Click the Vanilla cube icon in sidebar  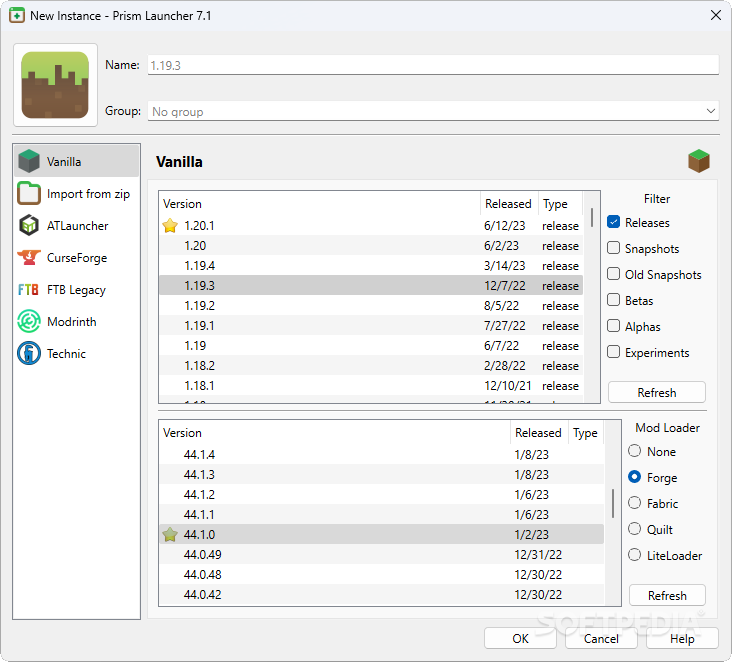(x=29, y=162)
